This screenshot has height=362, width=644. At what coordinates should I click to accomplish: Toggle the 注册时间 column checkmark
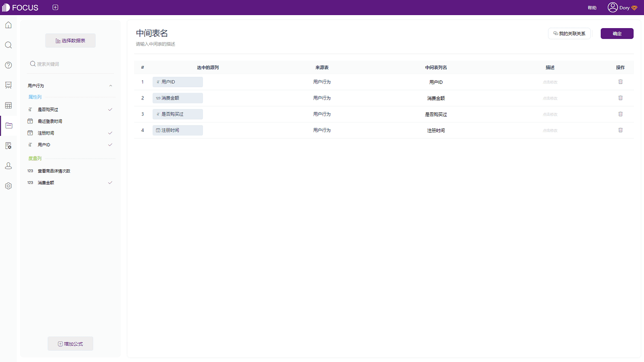[x=110, y=133]
